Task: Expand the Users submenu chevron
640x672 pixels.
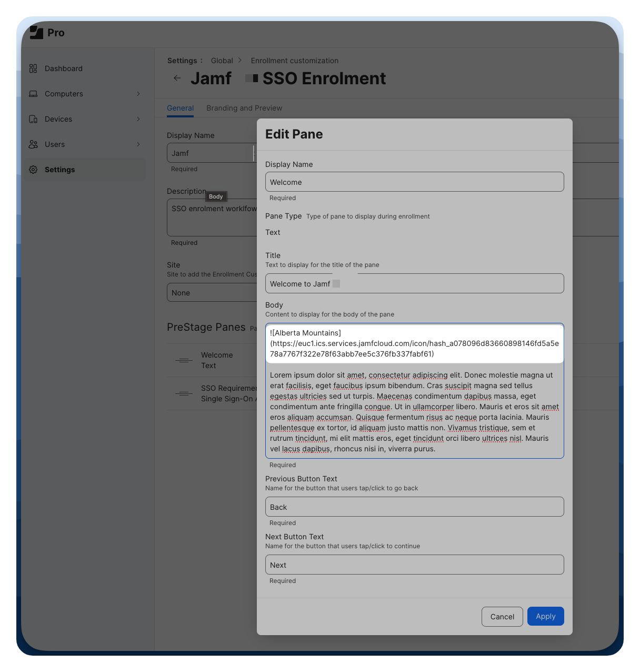Action: click(138, 144)
